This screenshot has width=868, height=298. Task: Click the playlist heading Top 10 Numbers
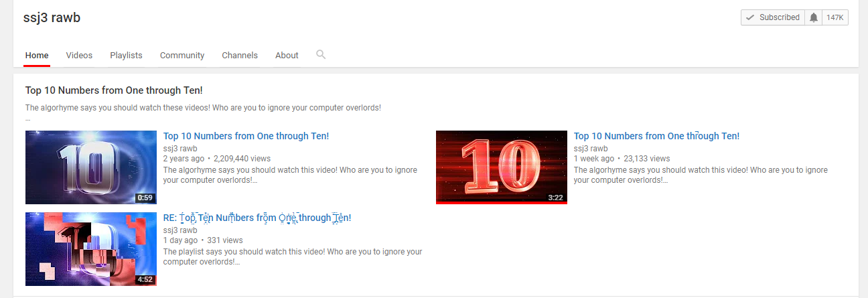coord(114,90)
